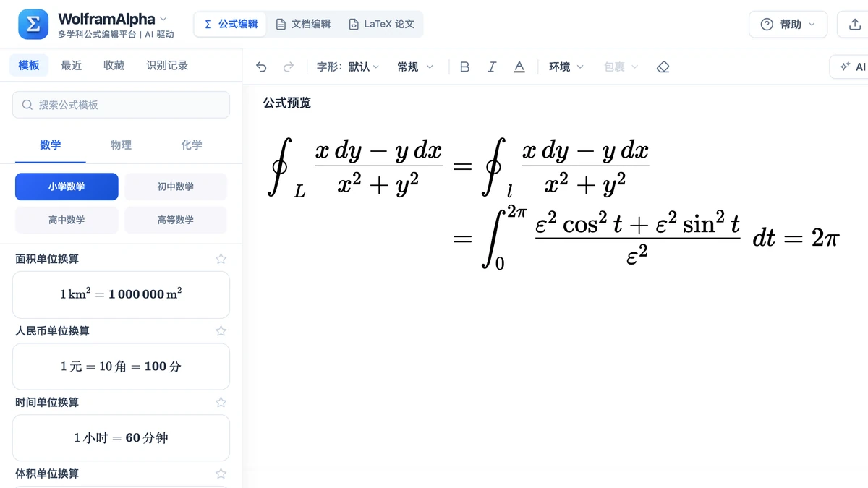Choose the 初中数学 level button
The image size is (868, 488).
coord(176,187)
